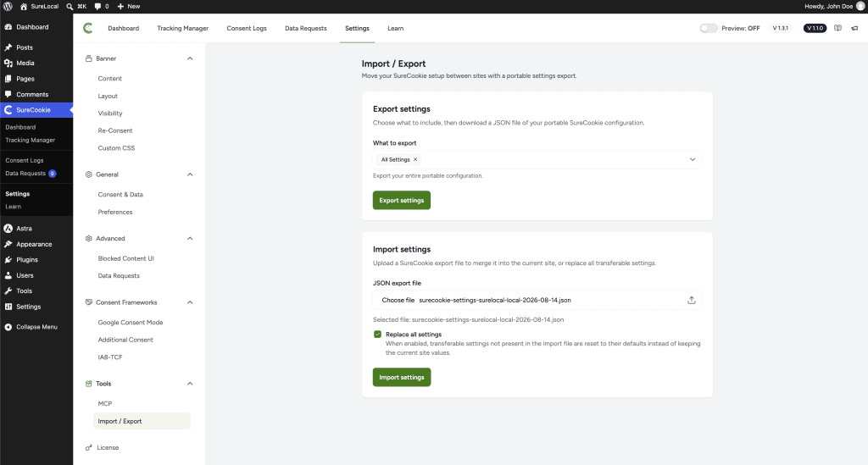Open the documentation book icon
This screenshot has height=465, width=868.
click(837, 28)
